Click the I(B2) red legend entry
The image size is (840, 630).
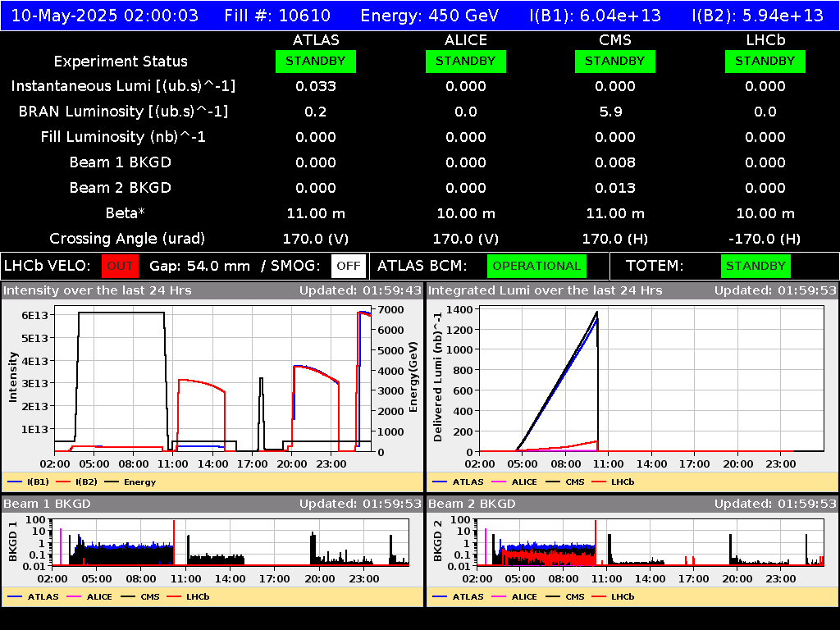click(77, 482)
